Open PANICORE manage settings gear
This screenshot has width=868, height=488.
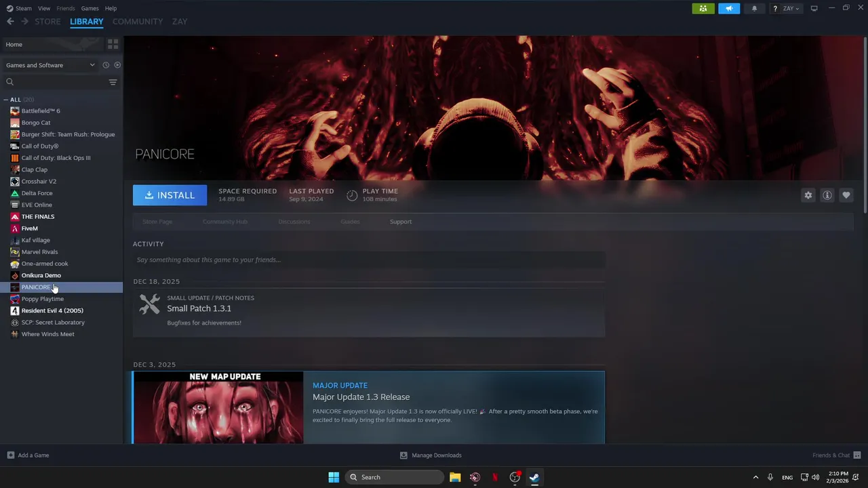point(808,195)
